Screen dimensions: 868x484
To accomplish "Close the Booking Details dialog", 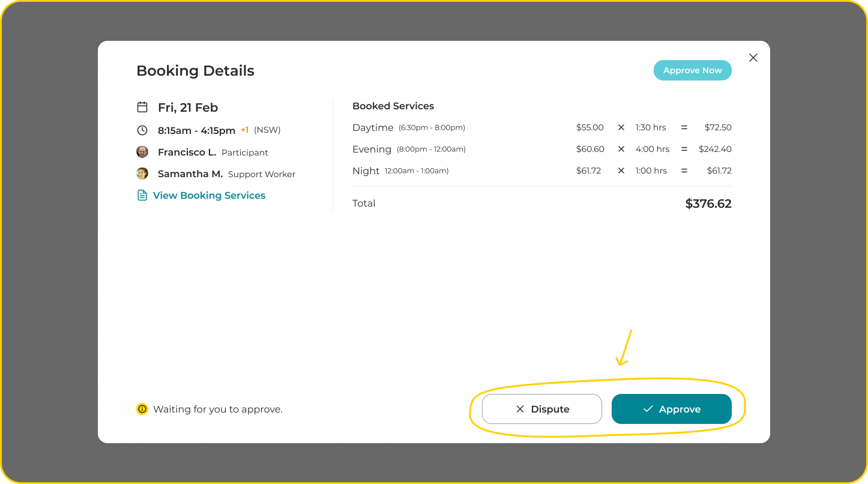I will click(x=753, y=58).
